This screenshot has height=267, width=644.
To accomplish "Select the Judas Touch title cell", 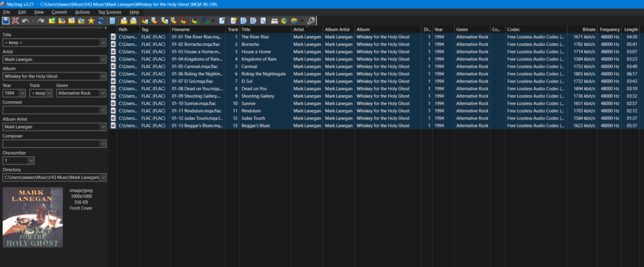I will (253, 118).
